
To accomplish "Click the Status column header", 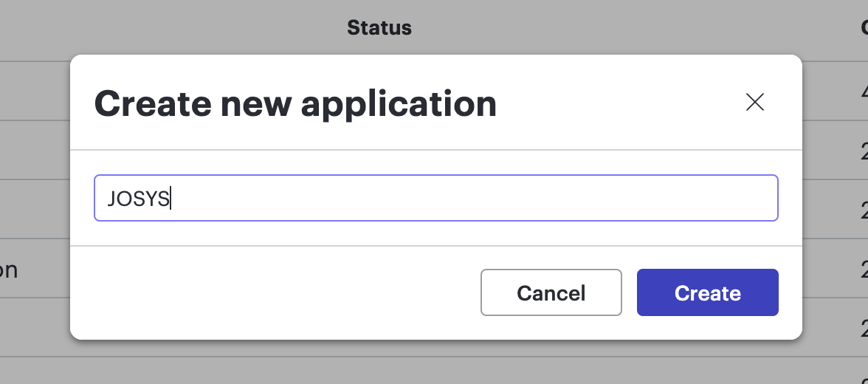I will point(379,28).
